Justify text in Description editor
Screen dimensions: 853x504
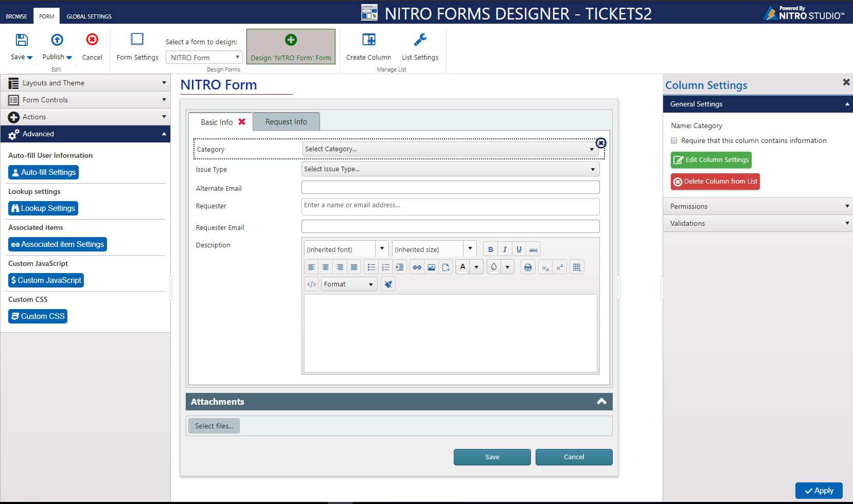tap(354, 267)
